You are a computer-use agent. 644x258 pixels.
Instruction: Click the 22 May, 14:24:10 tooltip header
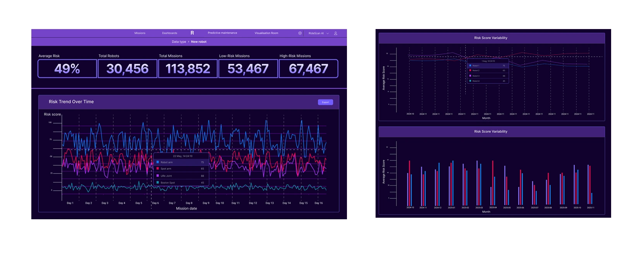(183, 156)
